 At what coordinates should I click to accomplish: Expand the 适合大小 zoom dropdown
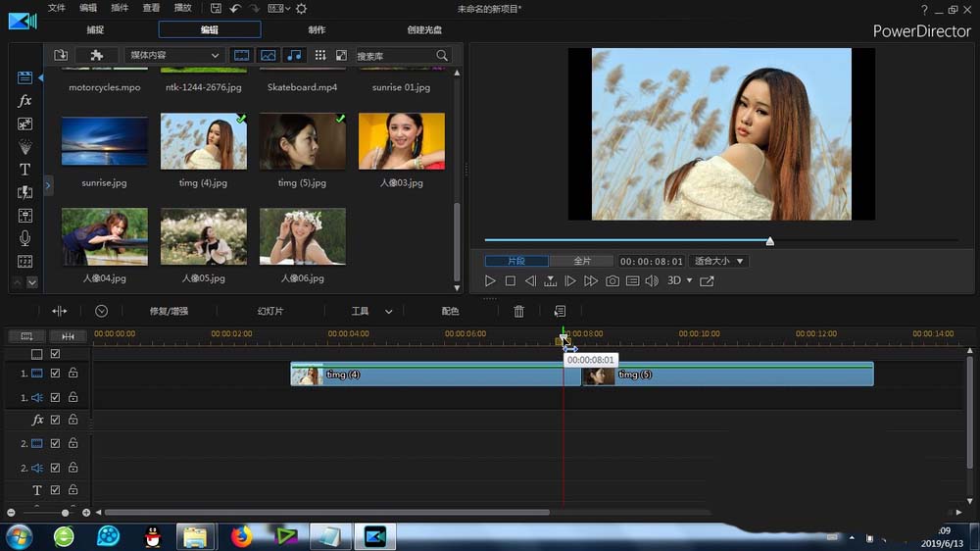(x=719, y=262)
